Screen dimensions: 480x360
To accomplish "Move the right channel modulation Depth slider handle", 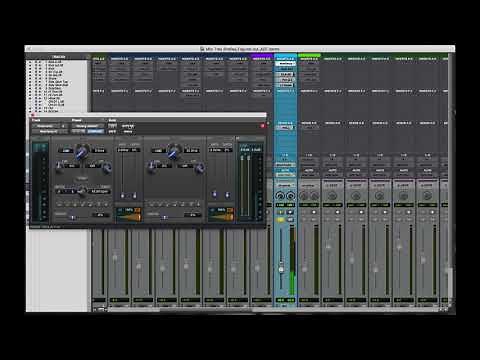I will tap(227, 194).
